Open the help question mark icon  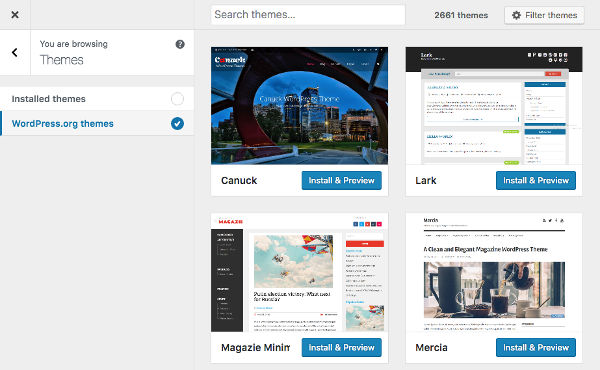tap(180, 44)
